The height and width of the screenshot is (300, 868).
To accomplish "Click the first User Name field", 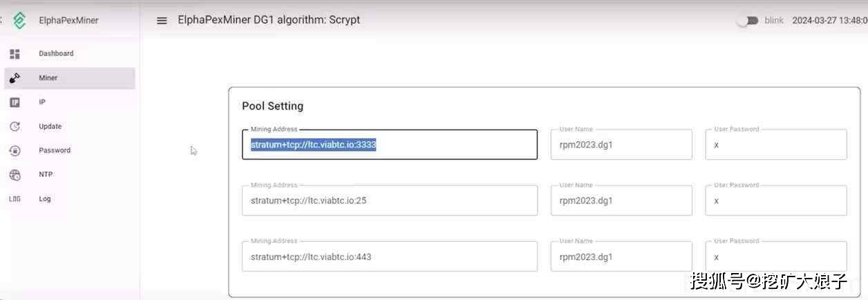I will click(x=621, y=145).
